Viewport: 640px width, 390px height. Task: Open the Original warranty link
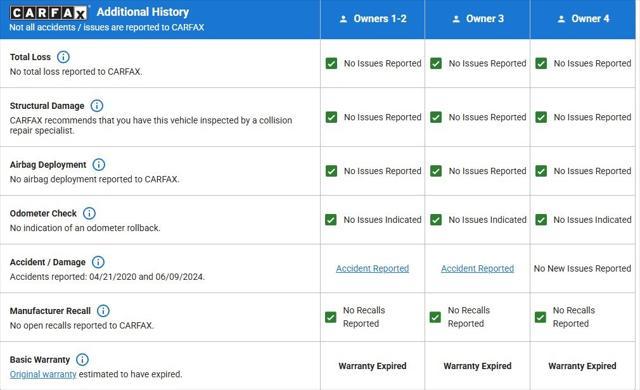coord(43,374)
